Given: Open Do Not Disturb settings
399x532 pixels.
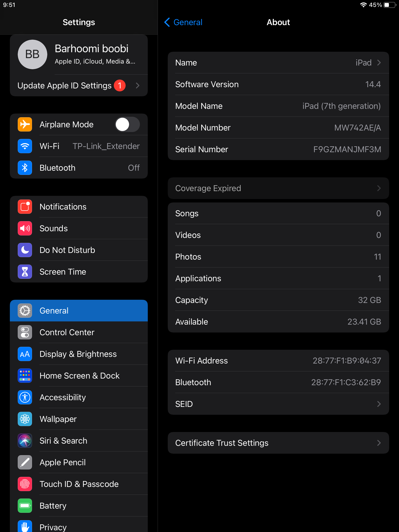Looking at the screenshot, I should [79, 250].
